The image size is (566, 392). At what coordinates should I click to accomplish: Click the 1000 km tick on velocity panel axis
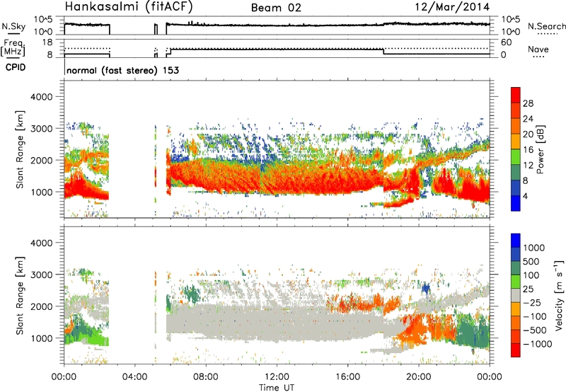pos(41,338)
